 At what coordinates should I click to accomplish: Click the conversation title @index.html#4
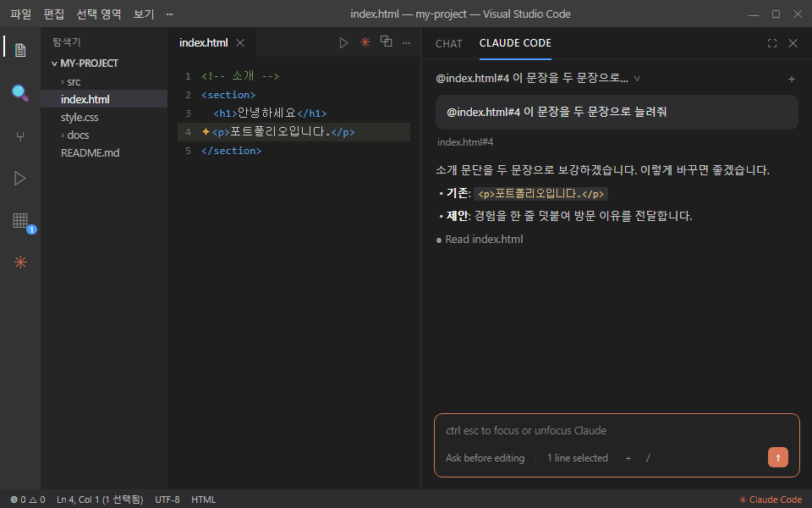(532, 78)
